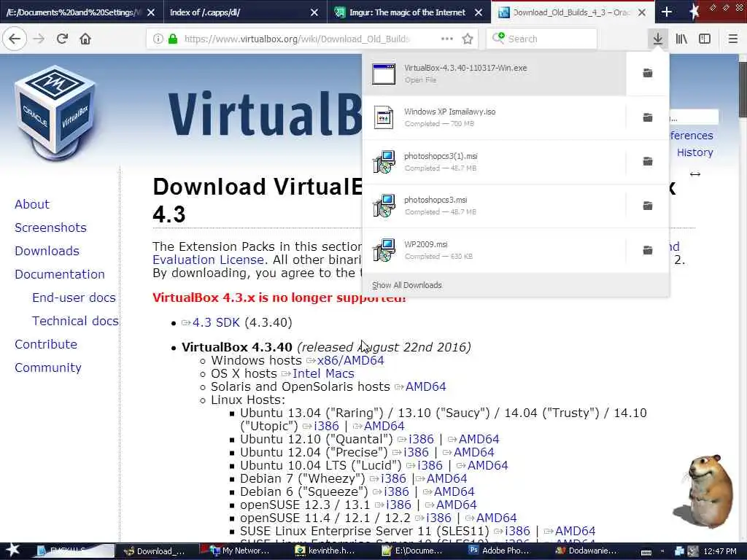Open the Contribute sidebar link
747x560 pixels.
46,344
